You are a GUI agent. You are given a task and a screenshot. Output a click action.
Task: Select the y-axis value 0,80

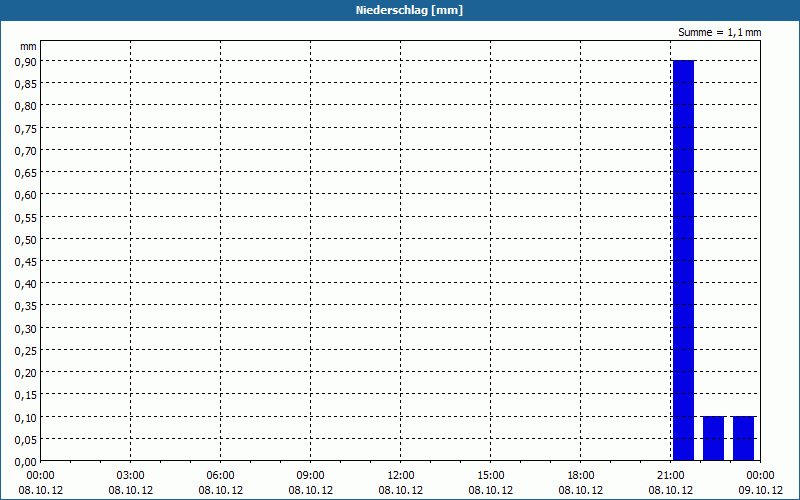coord(26,106)
